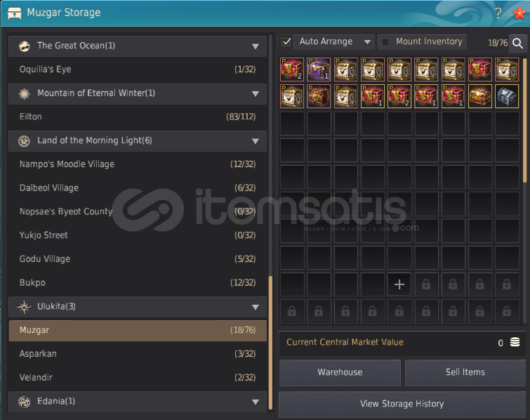Select Yukjo Street storage
Image resolution: width=530 pixels, height=420 pixels.
click(x=138, y=235)
